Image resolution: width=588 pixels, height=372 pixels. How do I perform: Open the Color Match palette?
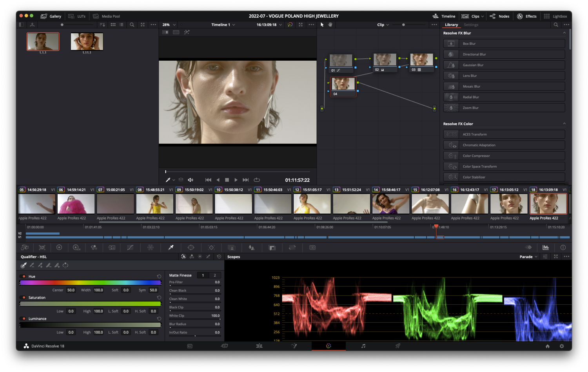point(42,247)
